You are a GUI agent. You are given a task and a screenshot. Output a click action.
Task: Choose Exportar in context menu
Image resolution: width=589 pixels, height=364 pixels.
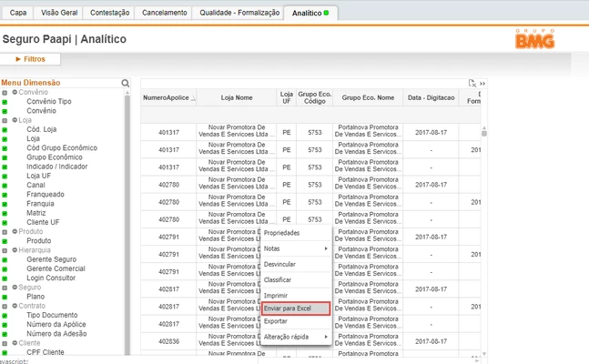(x=296, y=321)
